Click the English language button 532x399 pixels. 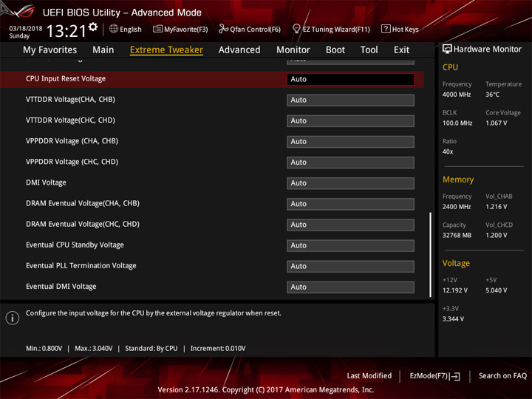click(x=126, y=29)
